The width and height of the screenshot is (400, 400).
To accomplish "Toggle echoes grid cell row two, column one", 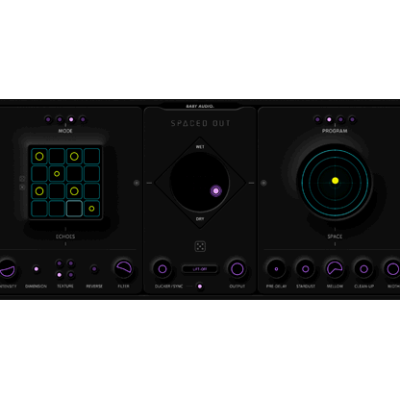I will 39,174.
